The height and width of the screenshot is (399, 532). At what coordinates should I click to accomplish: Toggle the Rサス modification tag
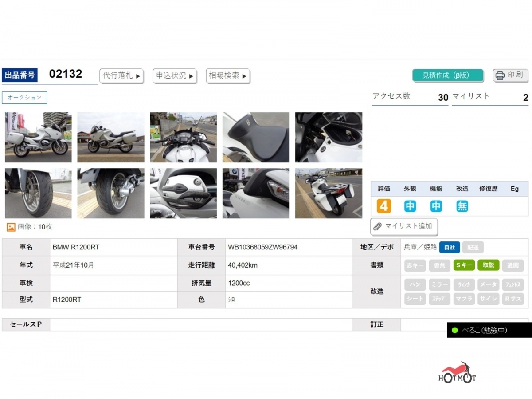[x=513, y=299]
